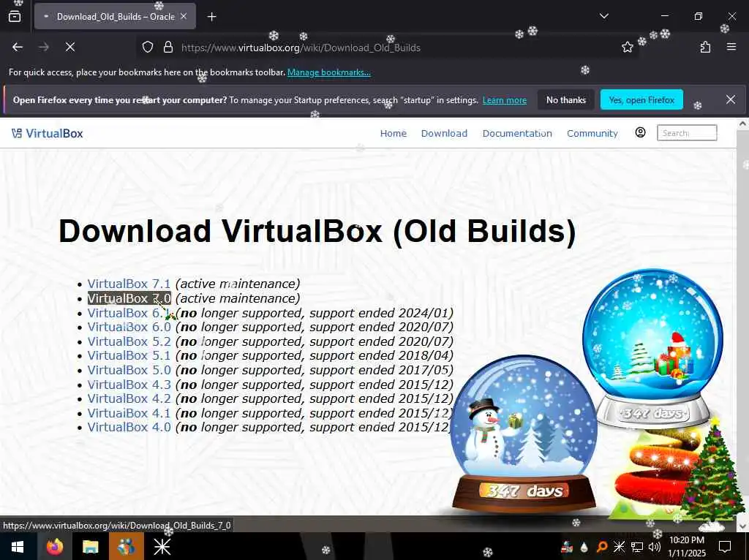Open the VirtualBox 5.2 link
This screenshot has width=749, height=560.
129,342
